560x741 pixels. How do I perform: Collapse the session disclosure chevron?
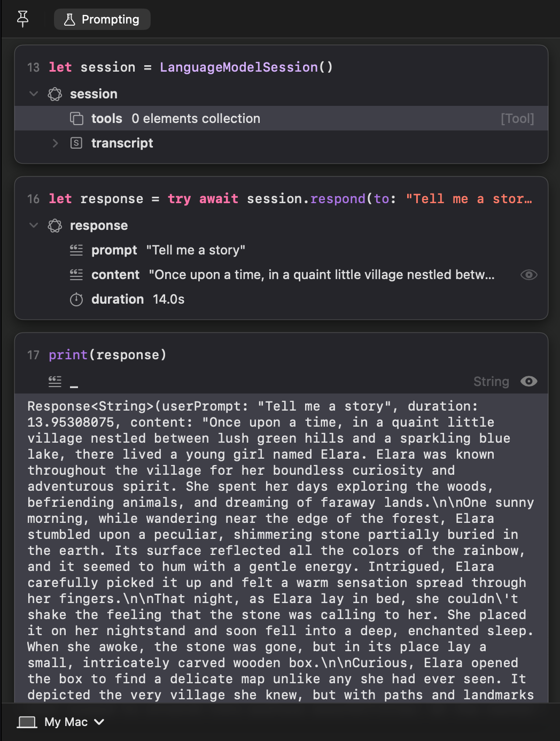tap(34, 94)
